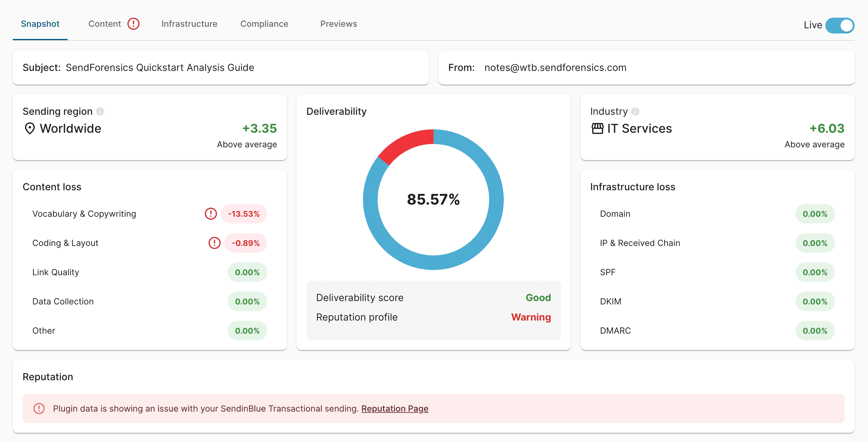The height and width of the screenshot is (442, 868).
Task: Open the Reputation Page link
Action: click(x=395, y=408)
